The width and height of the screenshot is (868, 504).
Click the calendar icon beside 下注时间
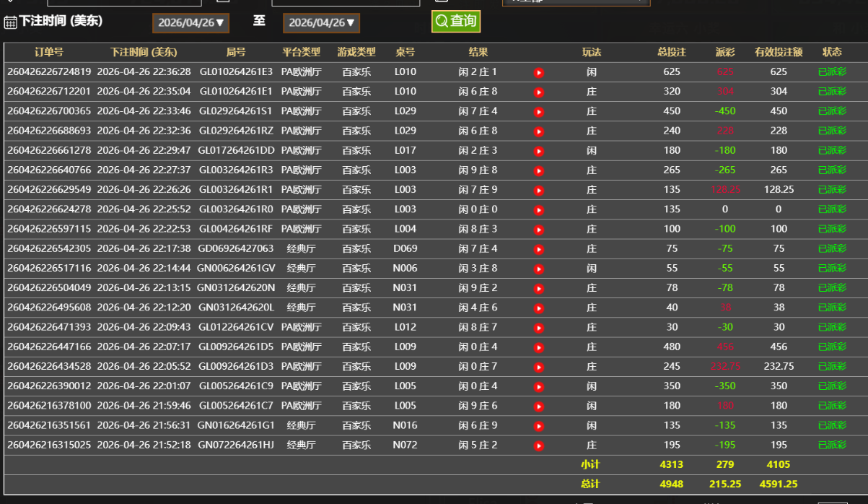[x=10, y=22]
